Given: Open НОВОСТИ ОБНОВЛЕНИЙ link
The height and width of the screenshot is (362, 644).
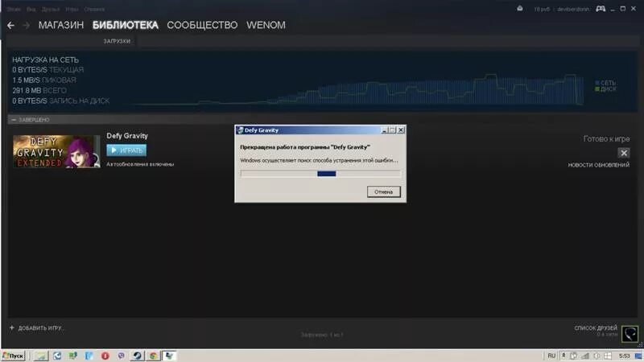Looking at the screenshot, I should click(x=598, y=165).
